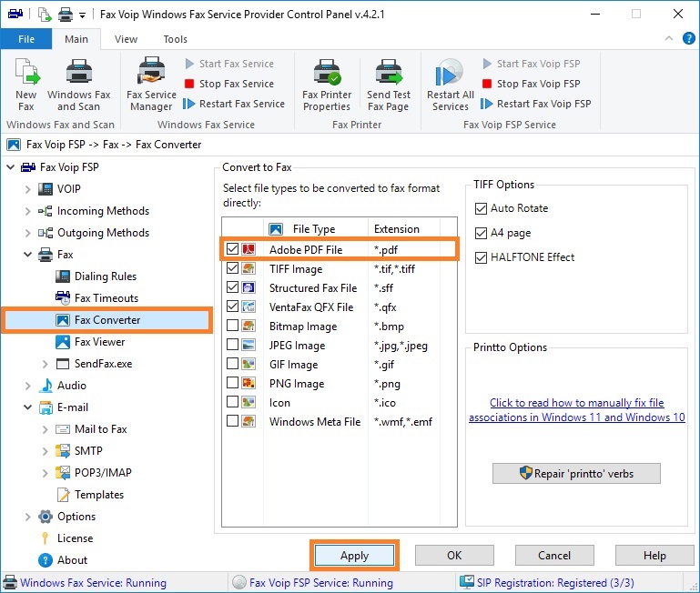Collapse the ribbon with the caret
This screenshot has width=700, height=593.
click(x=669, y=38)
